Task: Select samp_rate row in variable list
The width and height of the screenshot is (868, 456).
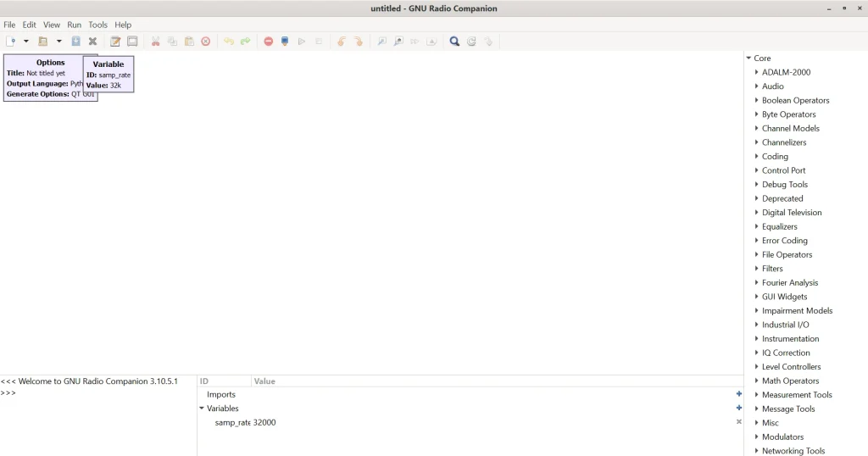Action: 470,422
